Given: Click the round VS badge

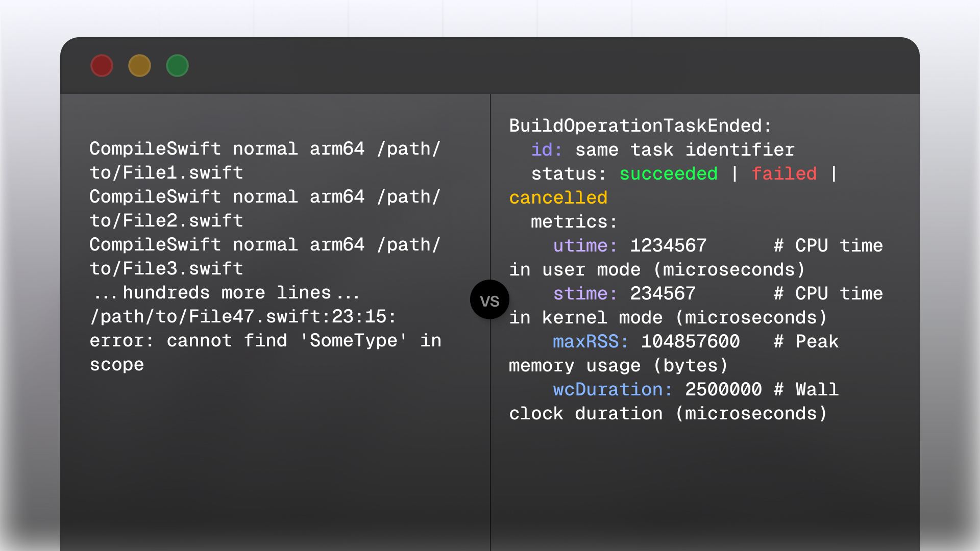Looking at the screenshot, I should pyautogui.click(x=489, y=300).
